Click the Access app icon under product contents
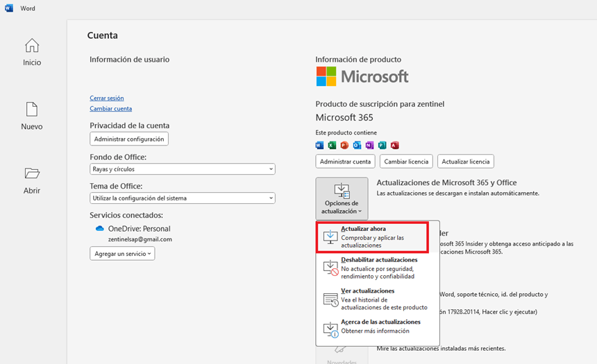Viewport: 597px width, 364px height. (x=395, y=145)
